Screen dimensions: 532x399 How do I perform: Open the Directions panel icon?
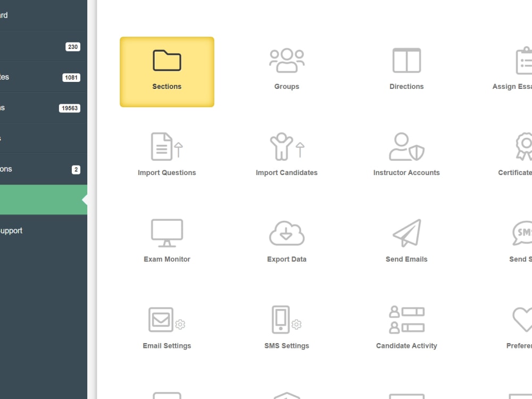[x=406, y=61]
